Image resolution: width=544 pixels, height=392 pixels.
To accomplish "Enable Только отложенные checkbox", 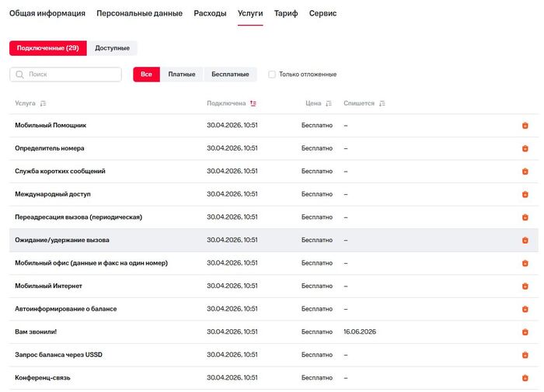I will [272, 75].
